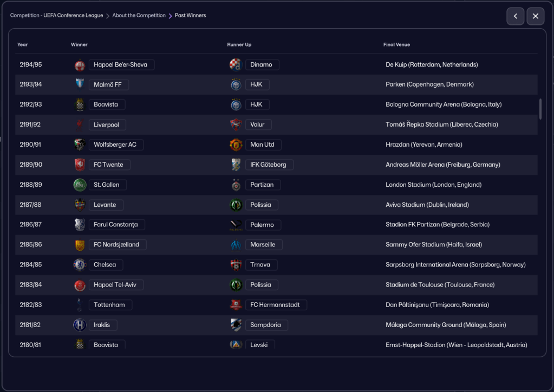The height and width of the screenshot is (392, 554).
Task: Close the Past Winners panel
Action: pos(535,16)
